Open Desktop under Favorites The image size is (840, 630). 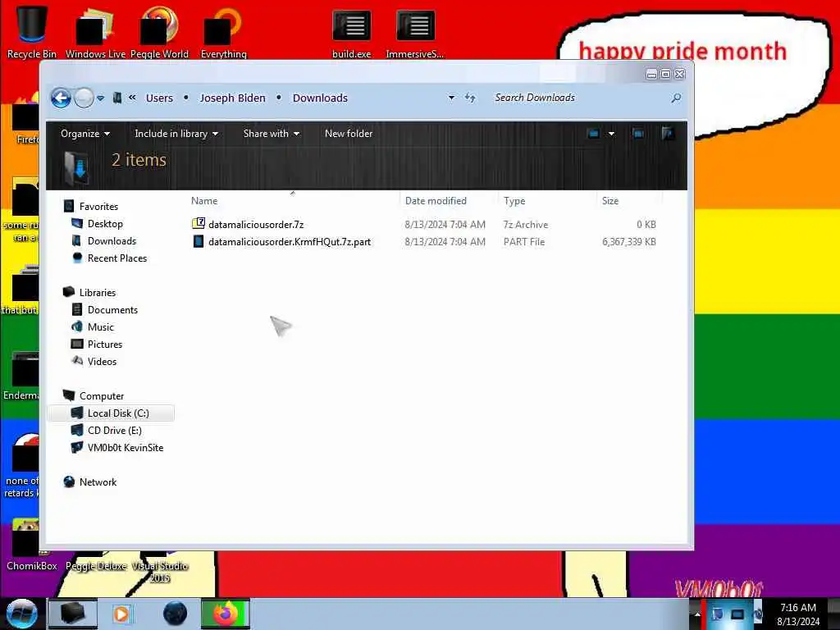tap(105, 224)
